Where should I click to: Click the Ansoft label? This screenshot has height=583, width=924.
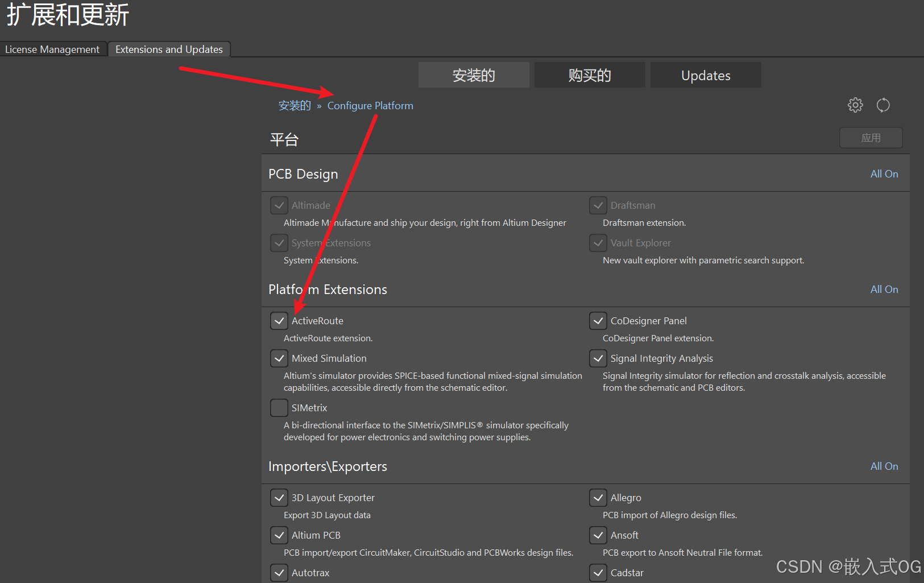click(x=624, y=535)
